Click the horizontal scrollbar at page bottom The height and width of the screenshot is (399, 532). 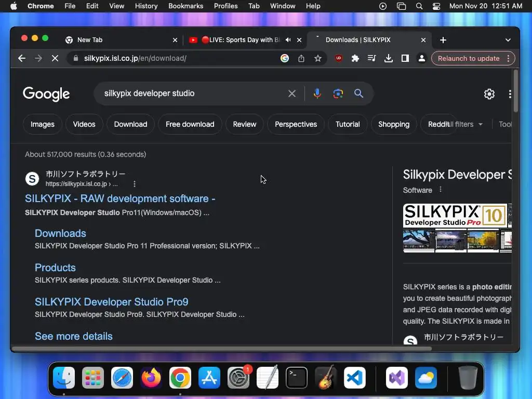click(221, 349)
